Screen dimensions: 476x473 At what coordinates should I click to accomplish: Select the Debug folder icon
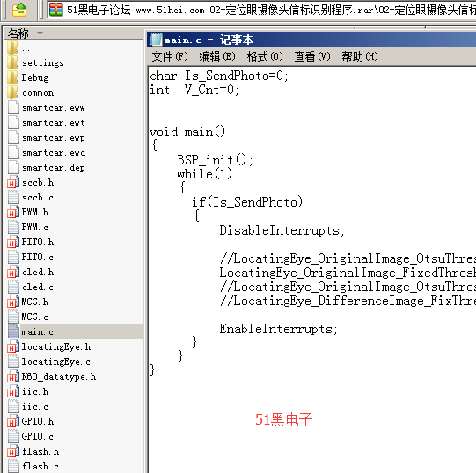[13, 77]
